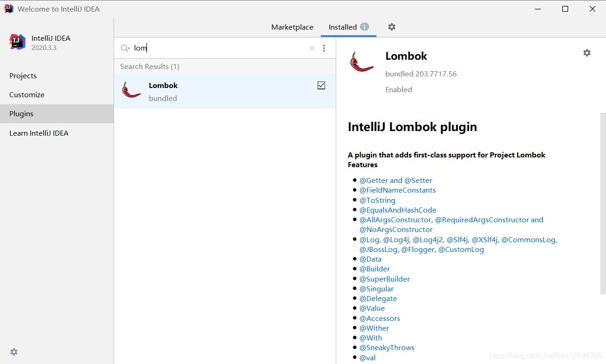The image size is (606, 364).
Task: Click the Lombok title in details panel
Action: (x=406, y=56)
